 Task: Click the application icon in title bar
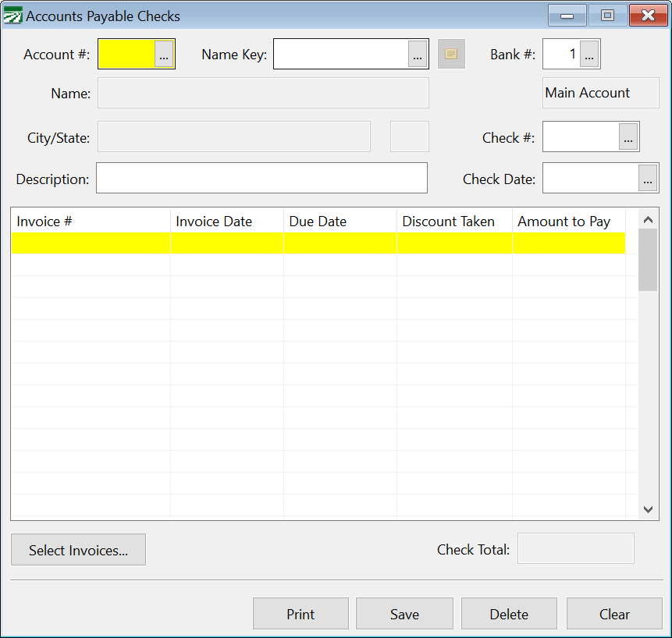(x=13, y=16)
